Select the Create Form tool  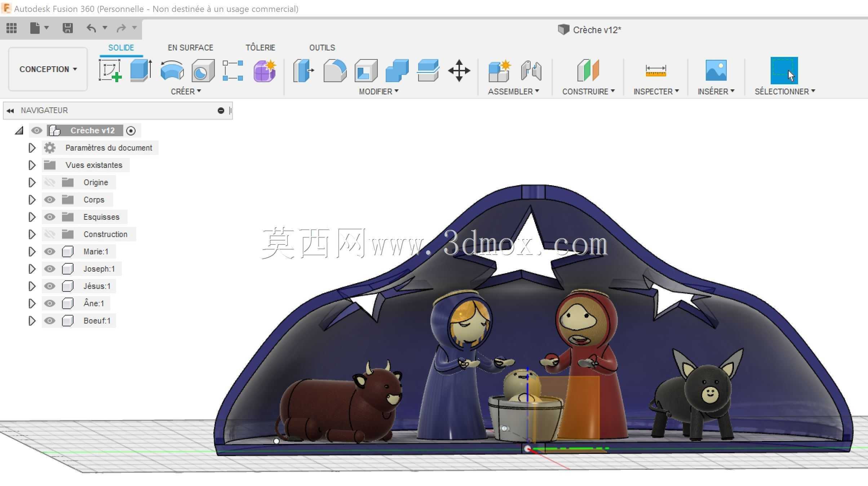265,71
